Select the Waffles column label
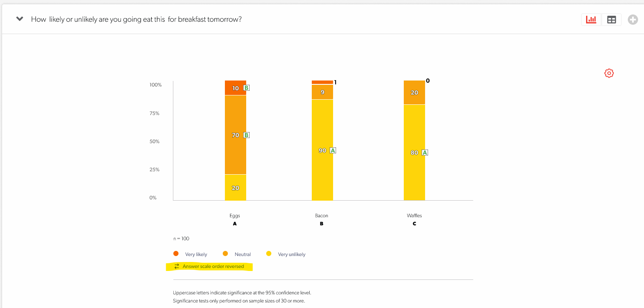This screenshot has height=308, width=644. point(414,216)
